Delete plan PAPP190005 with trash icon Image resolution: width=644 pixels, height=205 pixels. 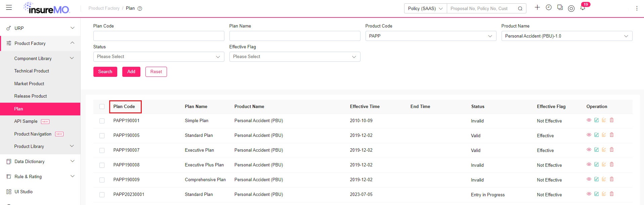(x=612, y=135)
